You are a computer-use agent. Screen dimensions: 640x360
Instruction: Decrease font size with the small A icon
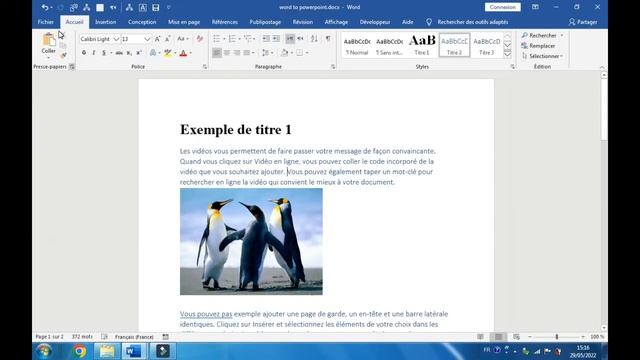(x=167, y=39)
